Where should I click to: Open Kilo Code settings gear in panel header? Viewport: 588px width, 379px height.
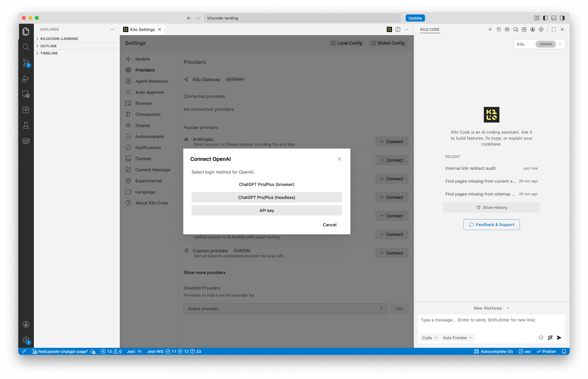(x=541, y=29)
